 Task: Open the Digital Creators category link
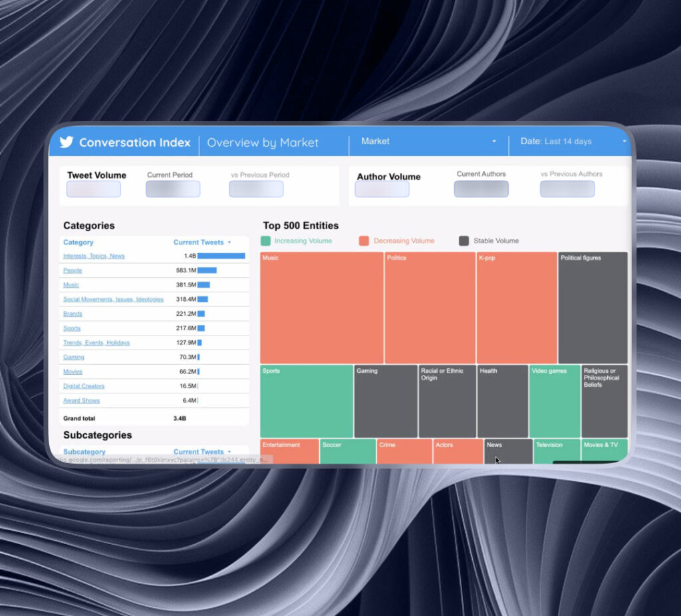tap(84, 386)
